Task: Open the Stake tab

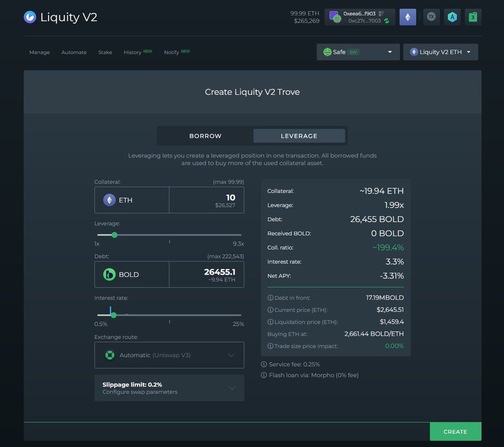Action: (105, 52)
